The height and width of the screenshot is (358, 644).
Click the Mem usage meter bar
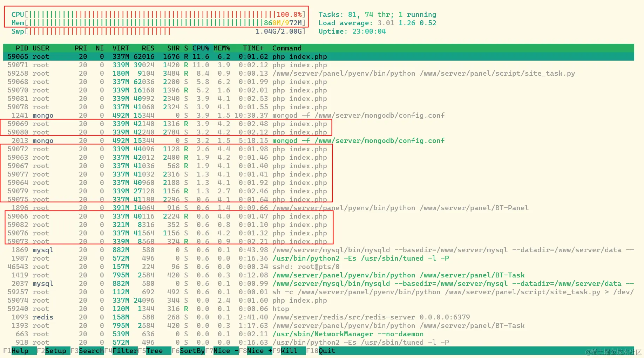click(158, 23)
